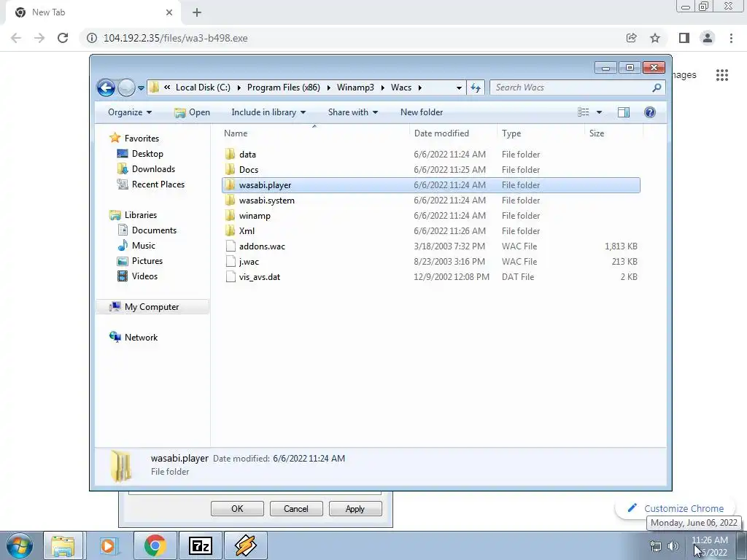Expand the Include in library menu

pyautogui.click(x=268, y=112)
